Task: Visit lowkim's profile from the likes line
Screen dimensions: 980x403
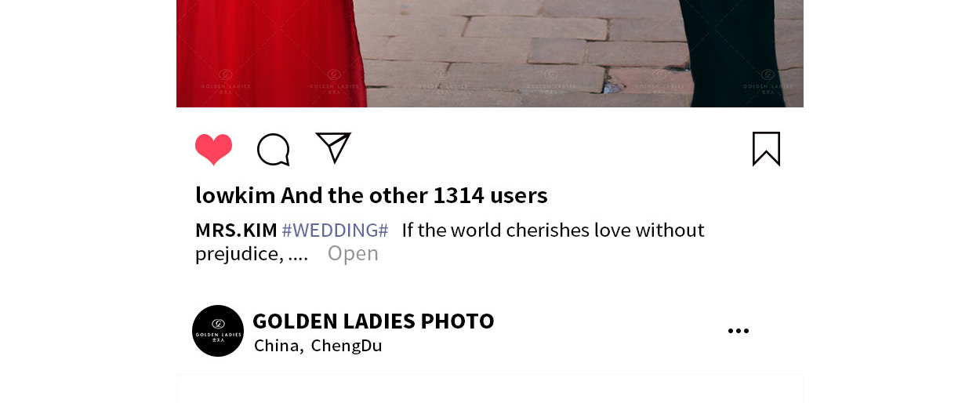Action: pos(235,195)
